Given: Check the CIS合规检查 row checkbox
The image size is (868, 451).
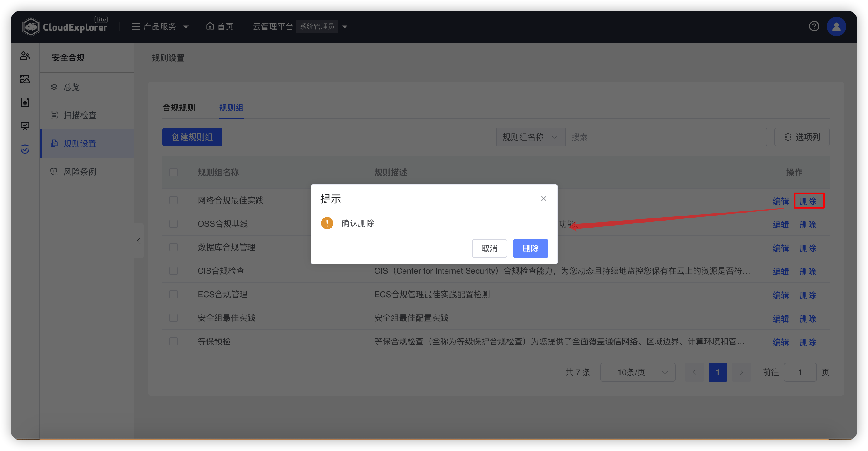Looking at the screenshot, I should click(x=174, y=271).
